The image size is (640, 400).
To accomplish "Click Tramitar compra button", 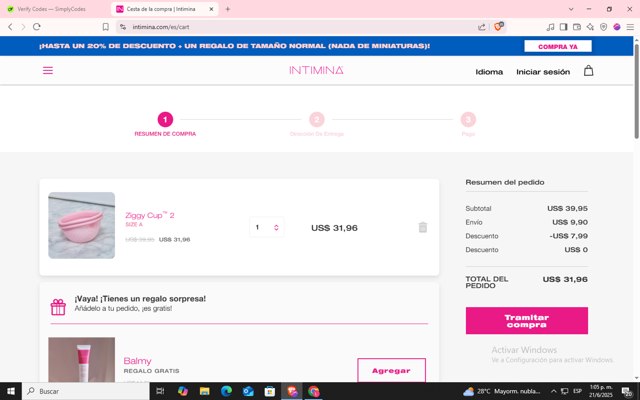I will coord(527,321).
